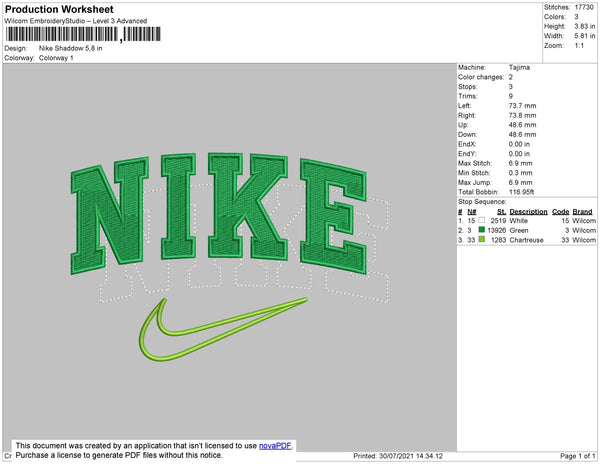This screenshot has height=464, width=600.
Task: Click the Stitches value 17730
Action: click(x=584, y=7)
